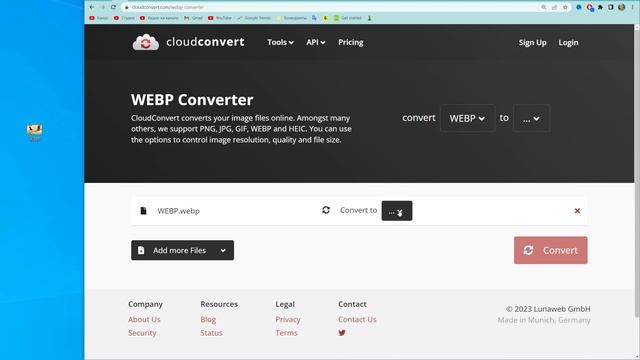Open the Blog link

[x=208, y=319]
